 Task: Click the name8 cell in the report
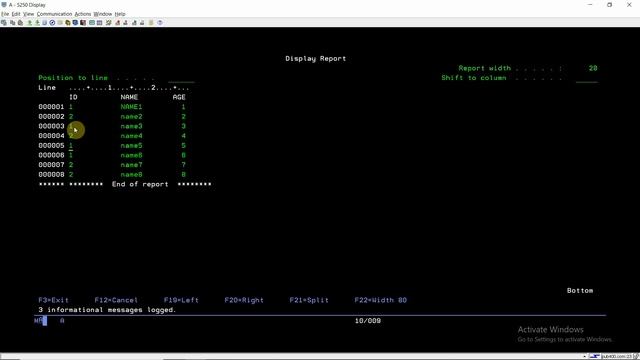pos(131,175)
